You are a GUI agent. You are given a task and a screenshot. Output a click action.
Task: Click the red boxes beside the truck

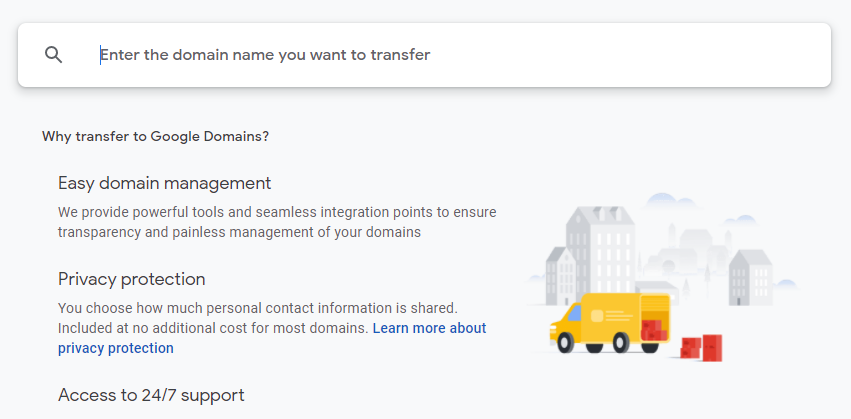tap(701, 346)
